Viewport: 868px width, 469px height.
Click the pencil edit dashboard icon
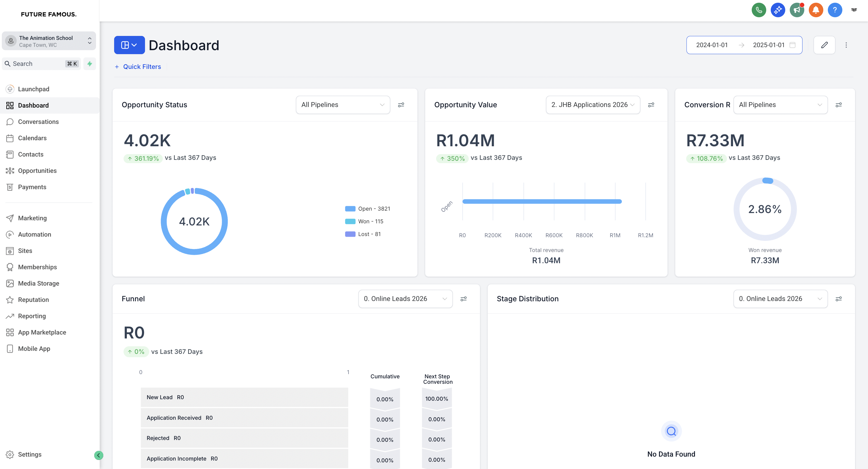pos(824,45)
